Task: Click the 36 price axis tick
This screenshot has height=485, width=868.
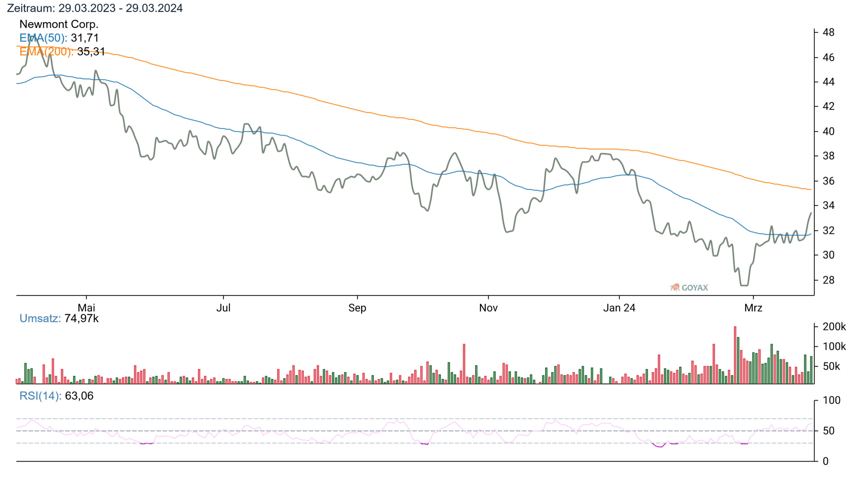Action: 829,181
